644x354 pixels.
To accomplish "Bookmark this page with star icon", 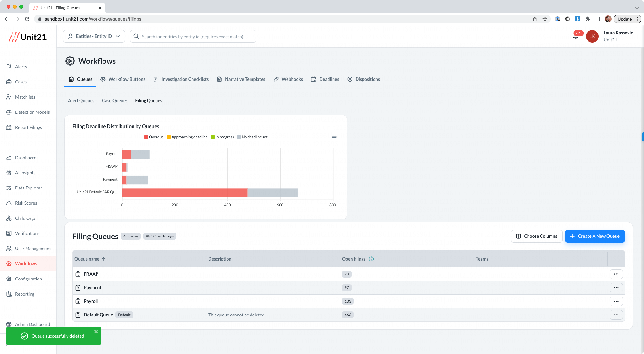I will point(545,19).
